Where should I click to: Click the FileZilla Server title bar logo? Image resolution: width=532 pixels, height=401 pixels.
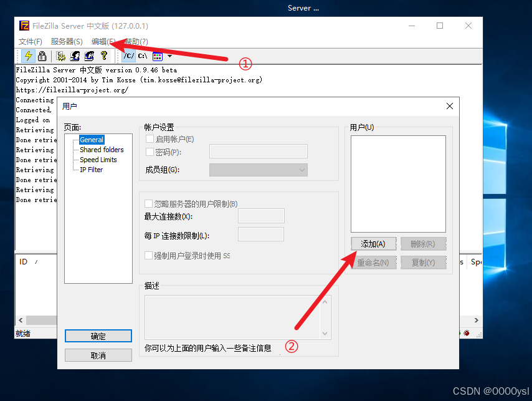[x=24, y=26]
